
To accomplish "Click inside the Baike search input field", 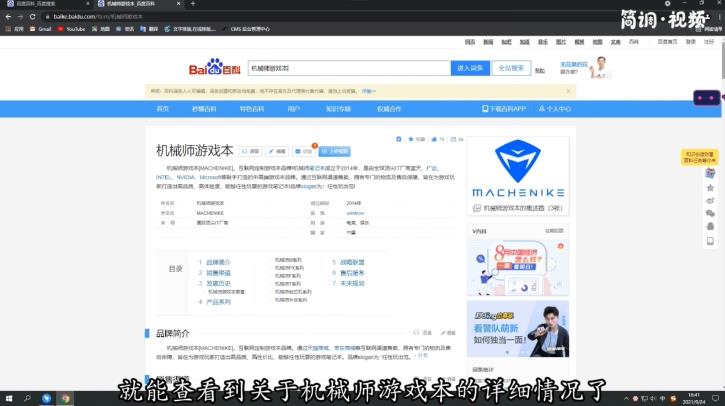I will point(346,68).
